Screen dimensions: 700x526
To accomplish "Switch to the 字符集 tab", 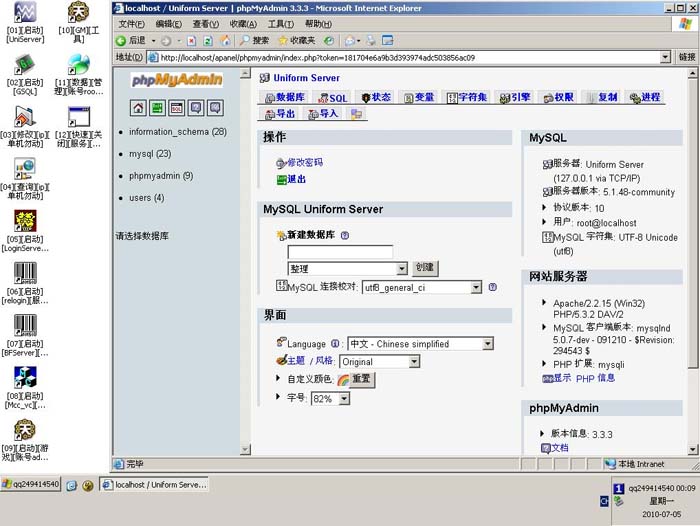I will (467, 97).
